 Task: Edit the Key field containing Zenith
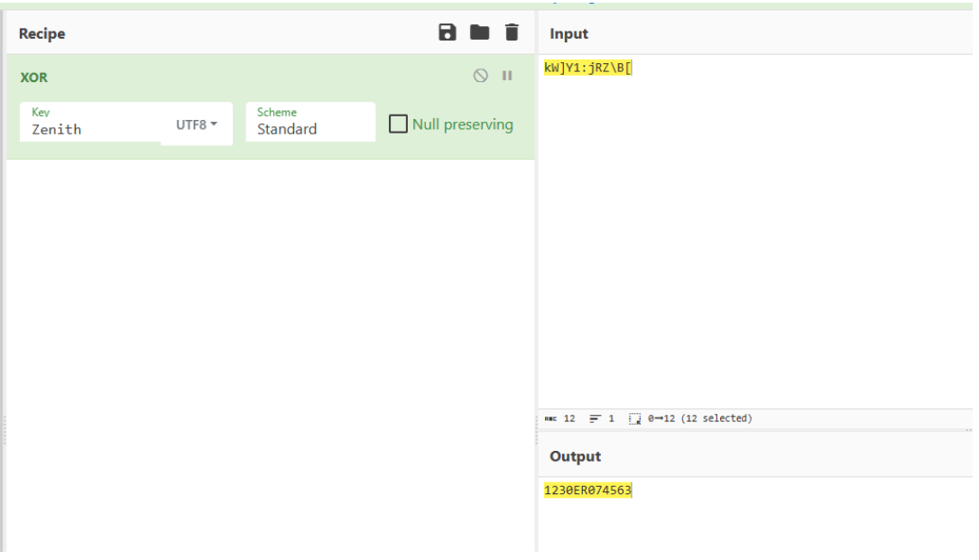point(90,122)
